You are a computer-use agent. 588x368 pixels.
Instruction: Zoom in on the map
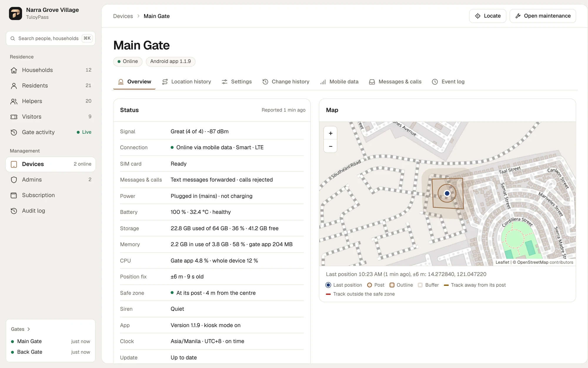(x=330, y=133)
